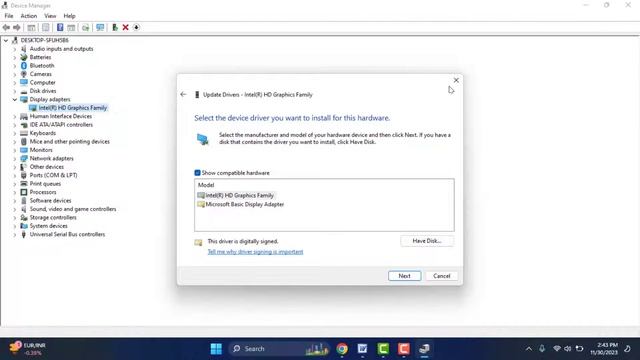
Task: Expand the Bluetooth category
Action: [15, 66]
